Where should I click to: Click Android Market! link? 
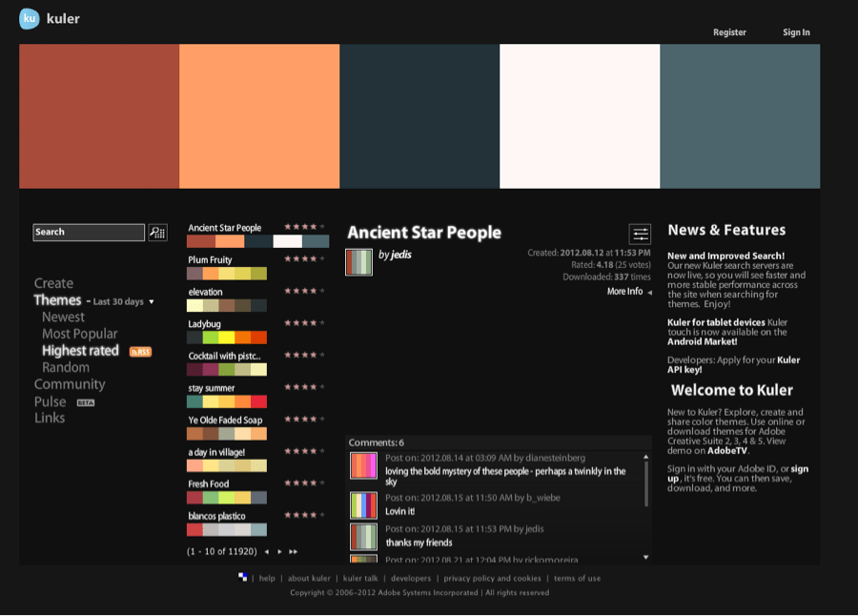tap(702, 341)
